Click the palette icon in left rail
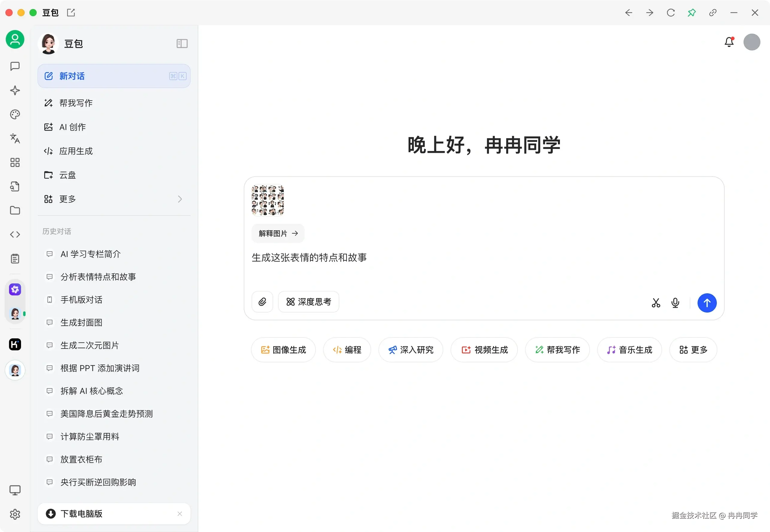770x532 pixels. click(x=15, y=114)
